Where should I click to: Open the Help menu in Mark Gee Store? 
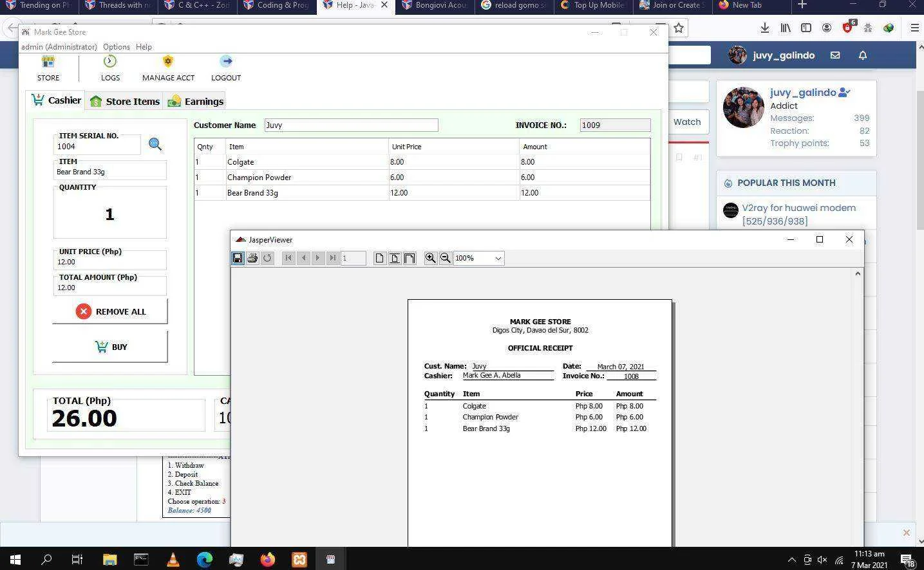[x=144, y=47]
